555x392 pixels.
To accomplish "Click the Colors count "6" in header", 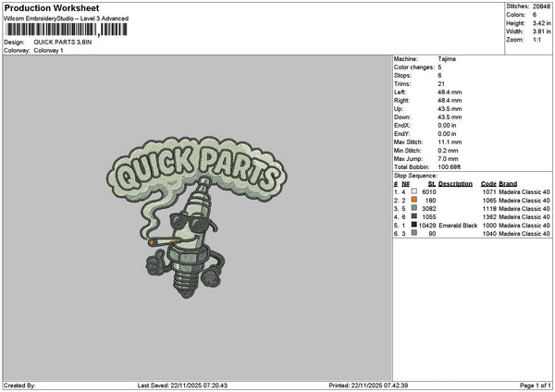I will 535,15.
